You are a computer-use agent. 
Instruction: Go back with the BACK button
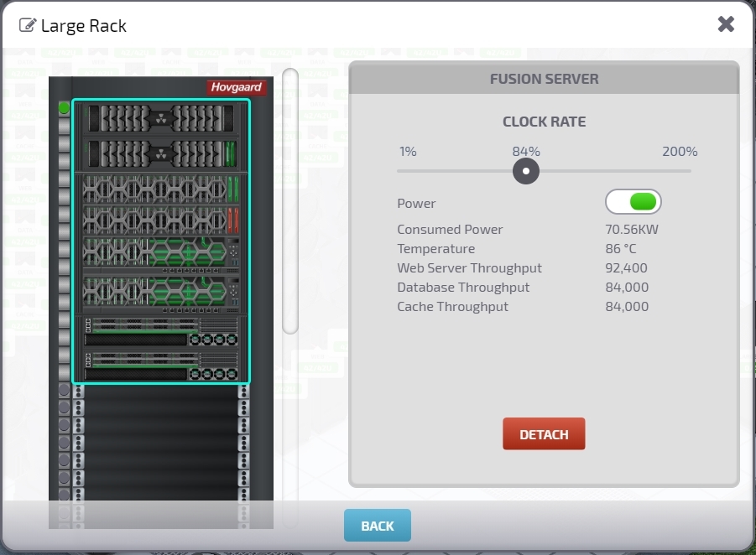click(378, 526)
